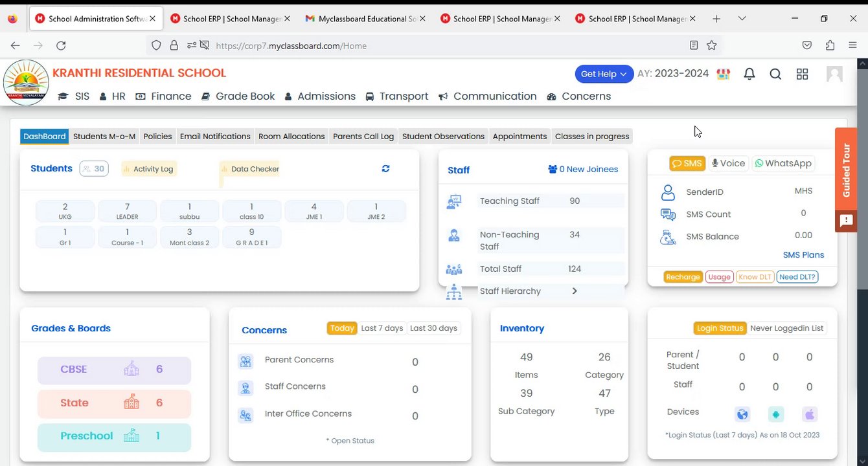
Task: Toggle reader view icon in address bar
Action: 694,45
